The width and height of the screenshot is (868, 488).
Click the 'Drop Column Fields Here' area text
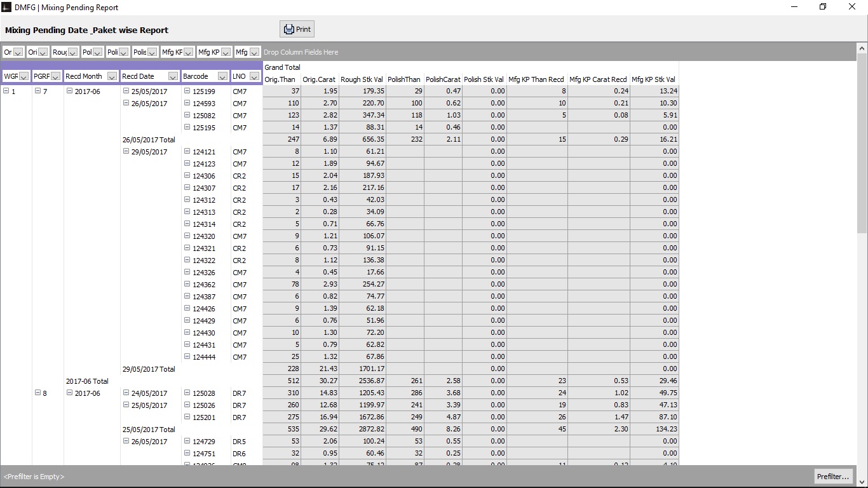(x=301, y=52)
